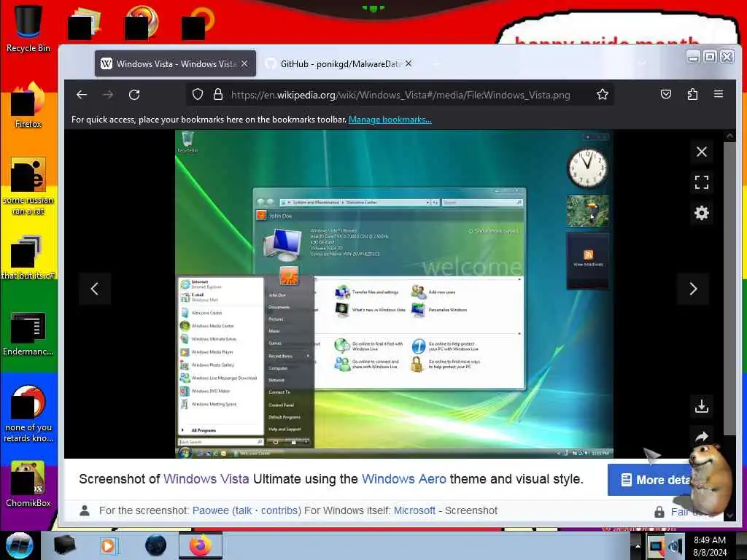Close the GitHub tab
This screenshot has height=560, width=747.
coord(409,63)
